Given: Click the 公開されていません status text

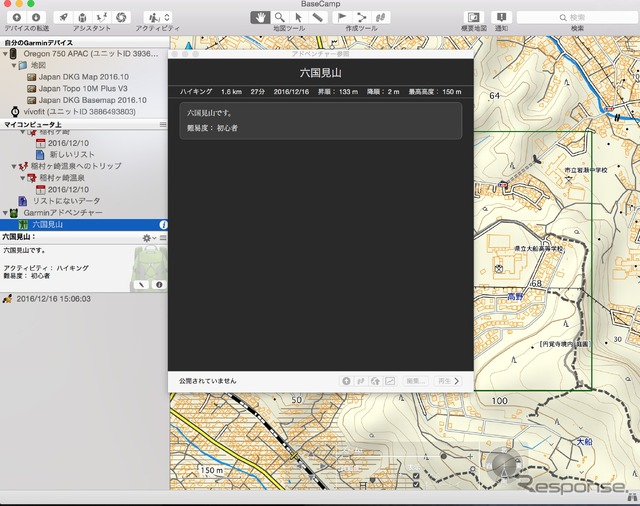Looking at the screenshot, I should 207,381.
